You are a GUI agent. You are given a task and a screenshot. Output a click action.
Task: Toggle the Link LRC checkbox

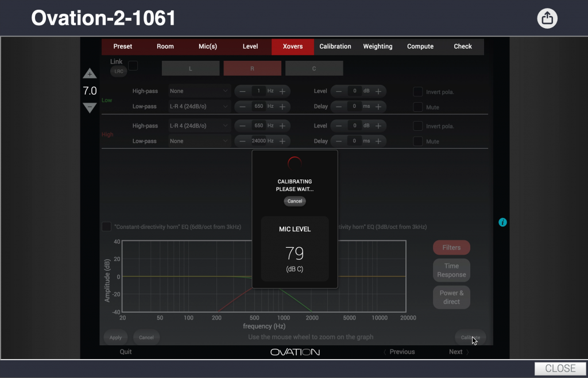133,65
